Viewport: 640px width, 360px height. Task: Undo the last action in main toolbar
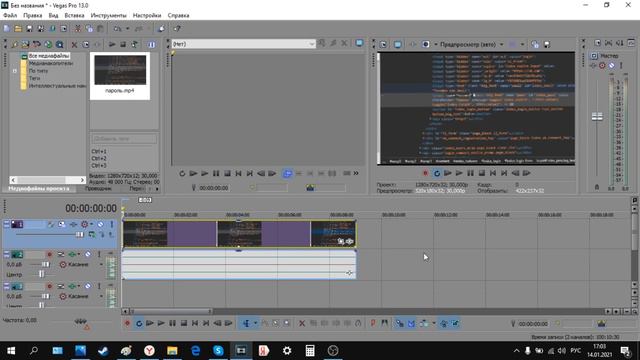(x=118, y=29)
